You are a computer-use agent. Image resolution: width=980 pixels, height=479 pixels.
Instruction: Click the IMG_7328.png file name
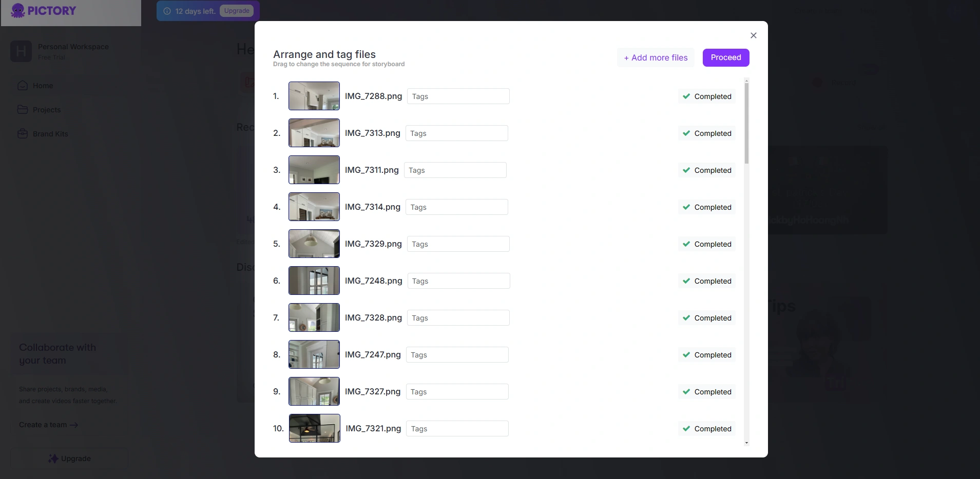coord(373,318)
